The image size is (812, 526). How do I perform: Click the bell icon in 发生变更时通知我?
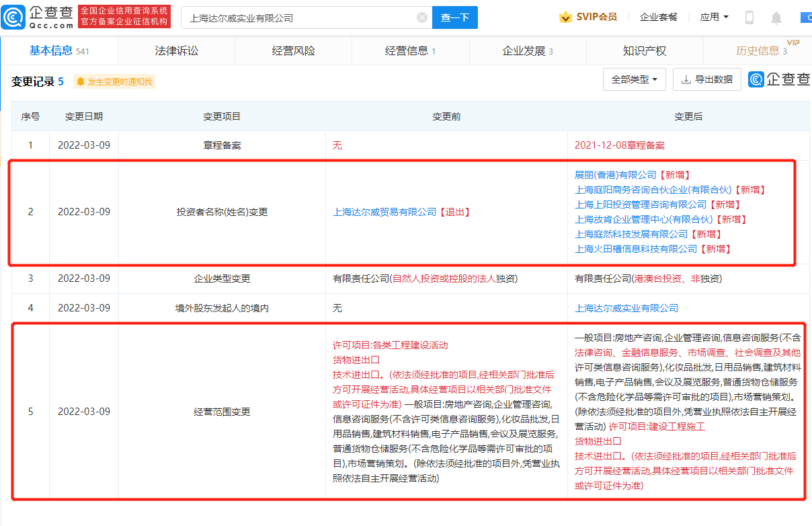pyautogui.click(x=81, y=82)
